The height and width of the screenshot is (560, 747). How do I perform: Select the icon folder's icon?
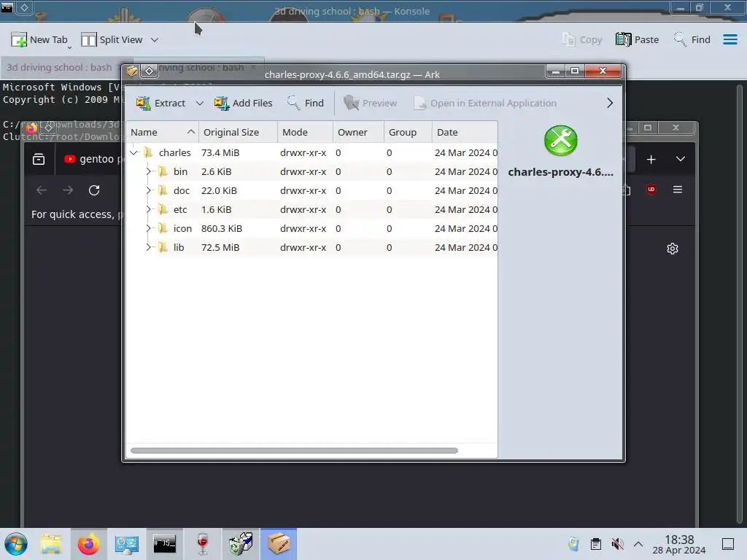(163, 228)
